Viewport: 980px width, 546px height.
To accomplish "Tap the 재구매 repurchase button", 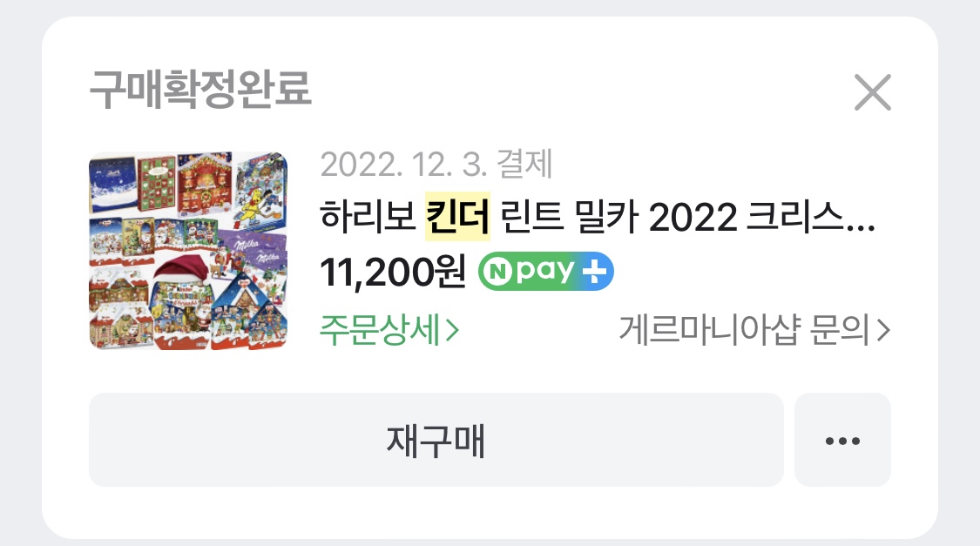I will tap(436, 440).
